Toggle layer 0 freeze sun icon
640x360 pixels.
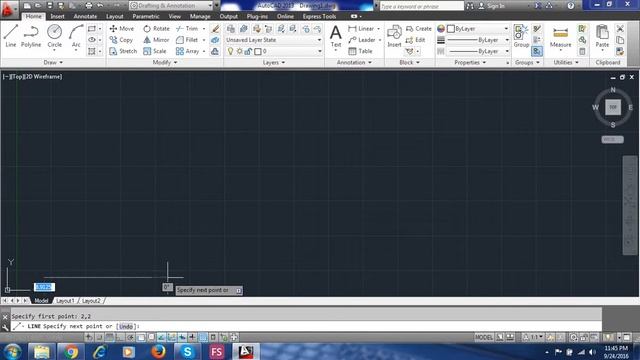[x=239, y=51]
